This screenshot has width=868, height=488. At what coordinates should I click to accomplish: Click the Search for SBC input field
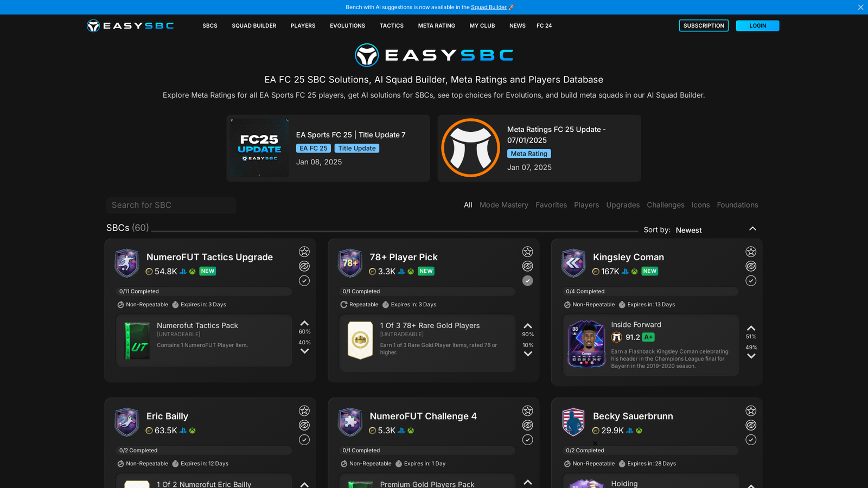click(x=171, y=205)
